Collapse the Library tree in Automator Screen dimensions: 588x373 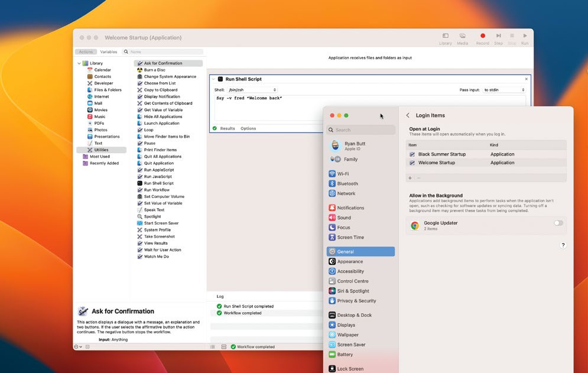click(x=79, y=63)
